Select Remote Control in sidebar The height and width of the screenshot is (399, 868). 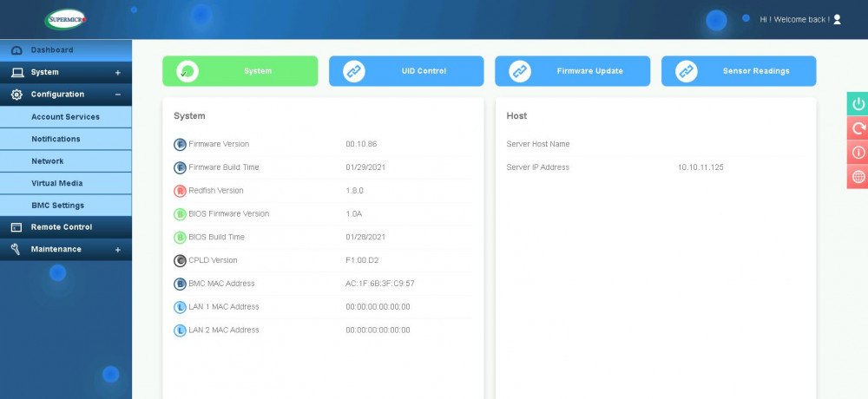click(66, 227)
